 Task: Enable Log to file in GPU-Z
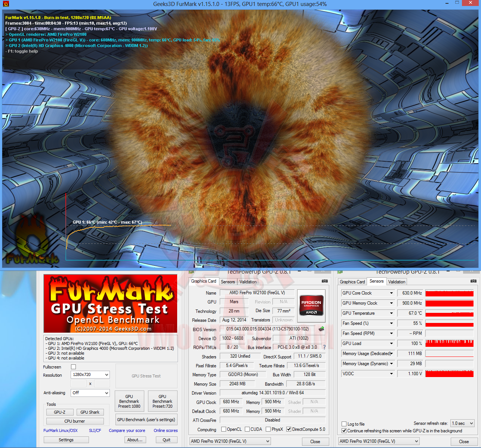pyautogui.click(x=344, y=424)
